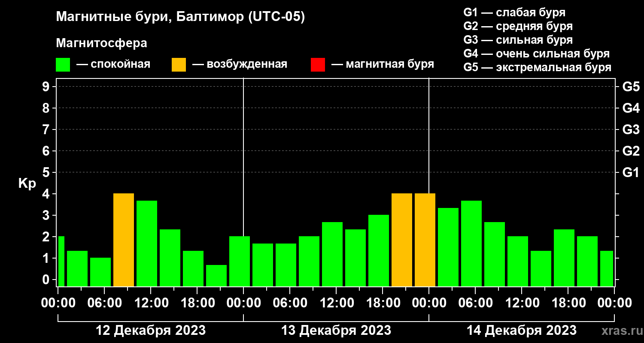Viewport: 644px width, 343px height.
Task: Click the yellow 'возбужденная' legend swatch
Action: pyautogui.click(x=179, y=65)
